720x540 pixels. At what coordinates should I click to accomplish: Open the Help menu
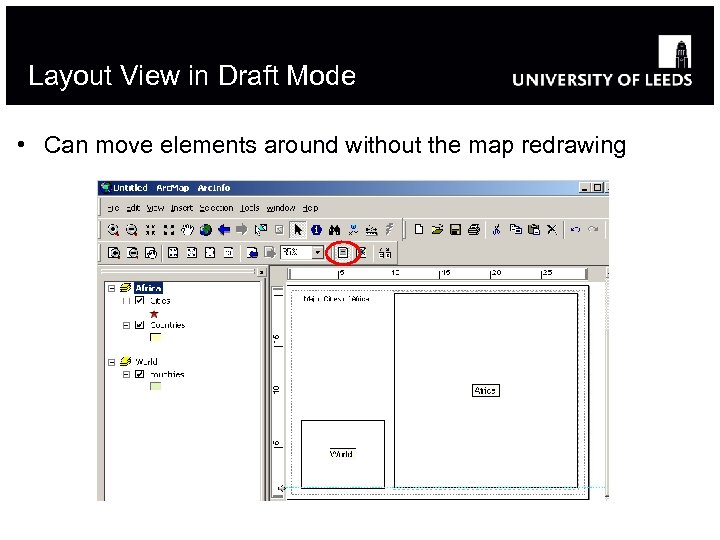(x=310, y=208)
